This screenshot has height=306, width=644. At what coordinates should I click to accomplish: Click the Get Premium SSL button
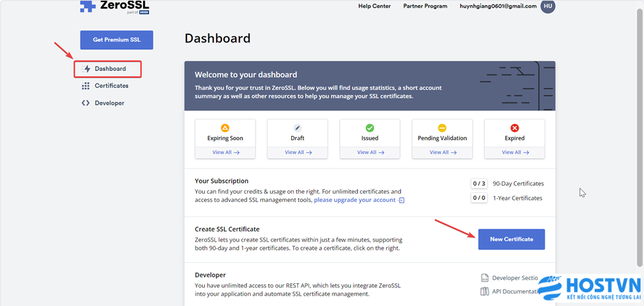[x=116, y=40]
